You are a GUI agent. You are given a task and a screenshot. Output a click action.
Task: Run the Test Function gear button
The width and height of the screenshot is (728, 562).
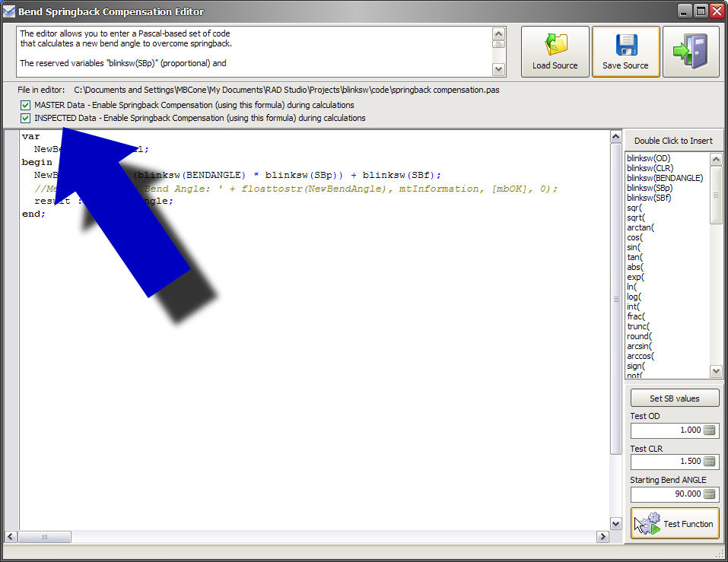click(674, 523)
